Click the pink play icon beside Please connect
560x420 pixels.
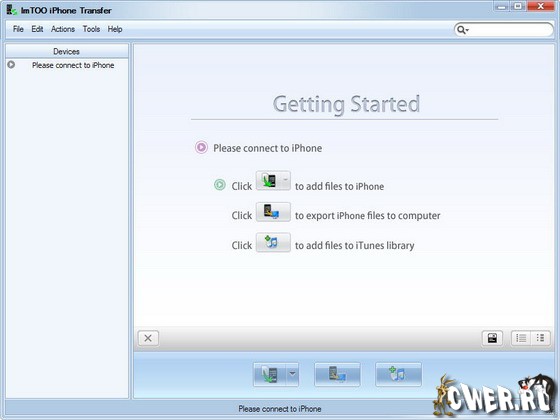click(201, 147)
